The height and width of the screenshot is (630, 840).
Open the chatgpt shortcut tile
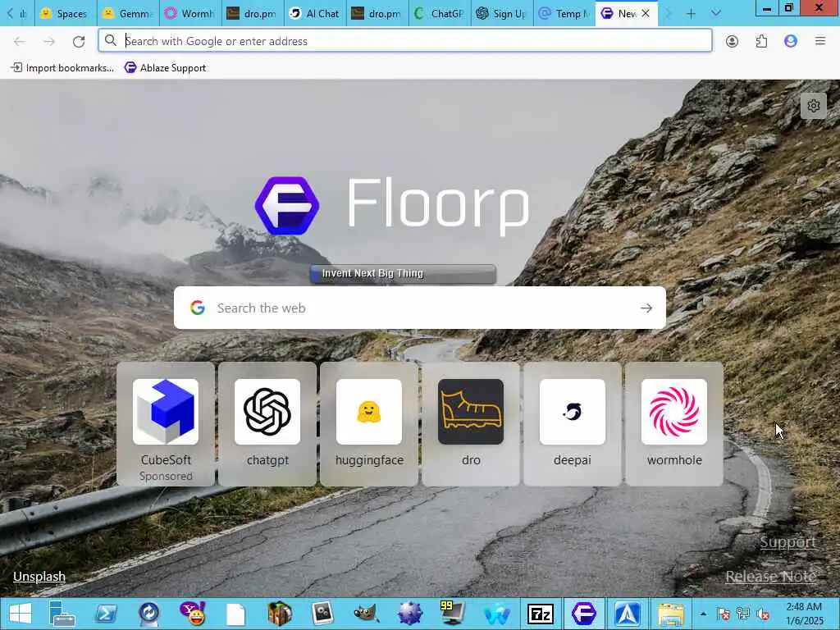(x=267, y=424)
